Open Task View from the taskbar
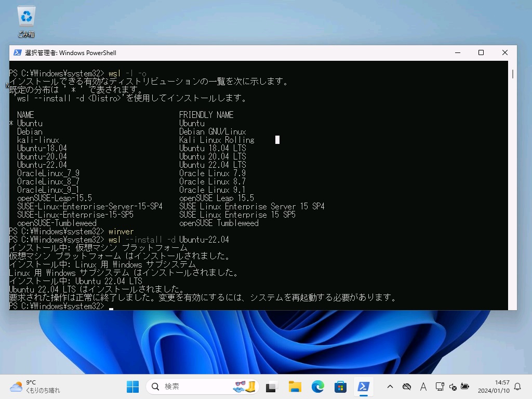The width and height of the screenshot is (532, 399). coord(271,387)
